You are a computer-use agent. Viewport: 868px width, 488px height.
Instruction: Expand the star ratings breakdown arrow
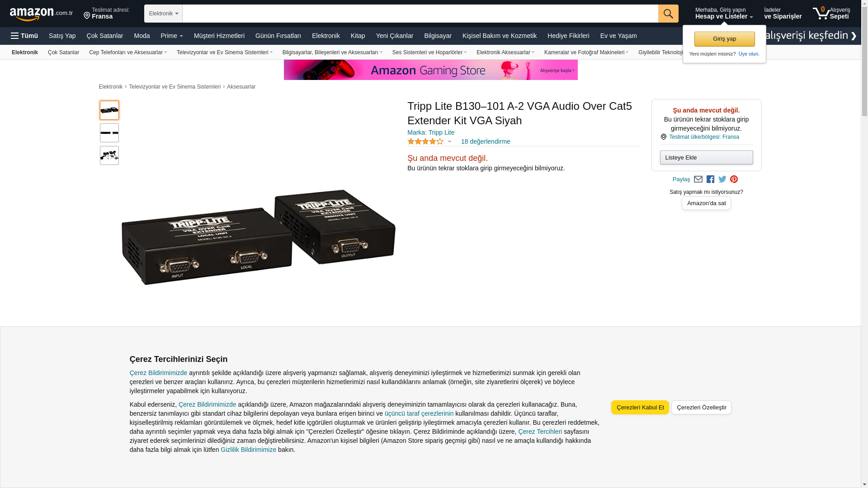point(449,141)
